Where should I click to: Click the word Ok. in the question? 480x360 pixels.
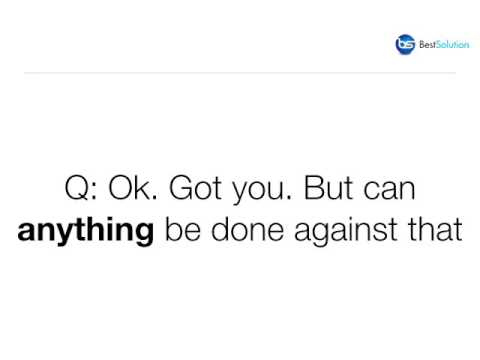click(133, 188)
